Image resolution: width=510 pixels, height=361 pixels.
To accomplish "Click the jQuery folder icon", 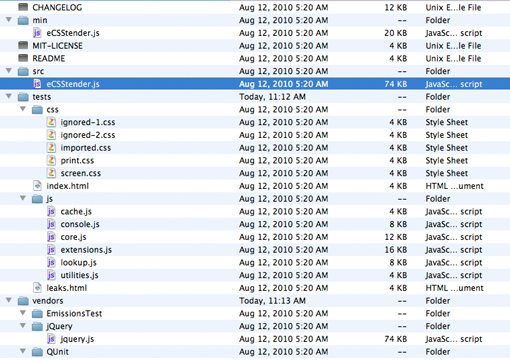I will coord(37,326).
